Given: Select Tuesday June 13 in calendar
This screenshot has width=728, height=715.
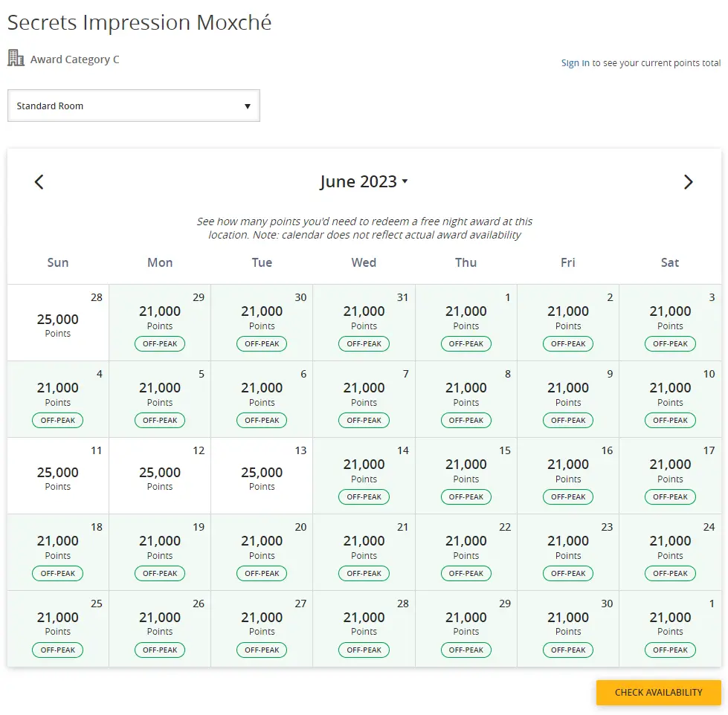Looking at the screenshot, I should 262,476.
